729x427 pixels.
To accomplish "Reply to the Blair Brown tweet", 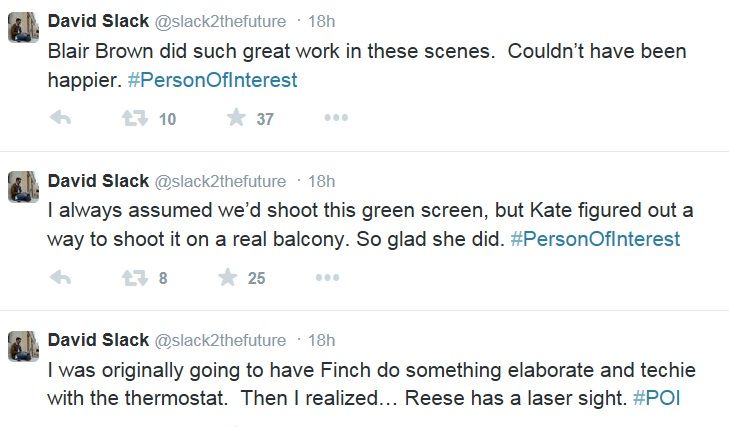I will tap(60, 119).
